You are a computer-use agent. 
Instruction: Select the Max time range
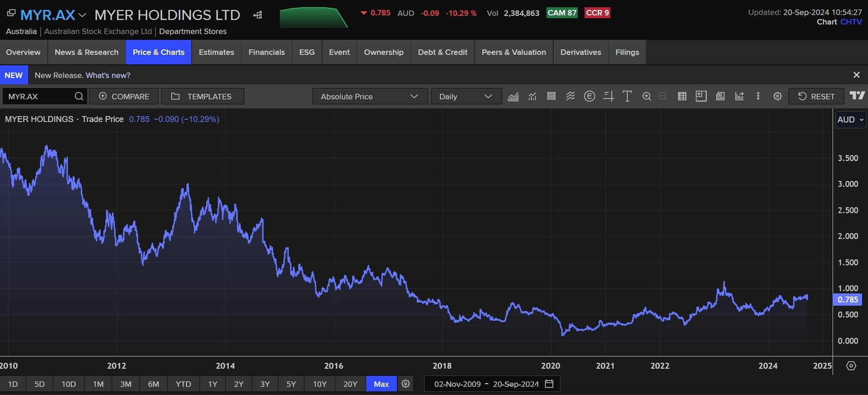point(381,384)
